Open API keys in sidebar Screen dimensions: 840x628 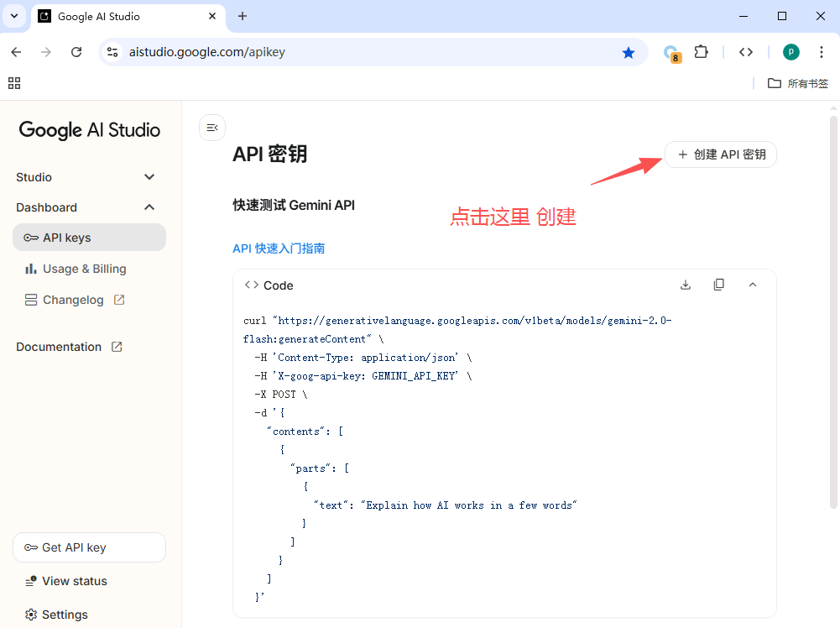[90, 238]
